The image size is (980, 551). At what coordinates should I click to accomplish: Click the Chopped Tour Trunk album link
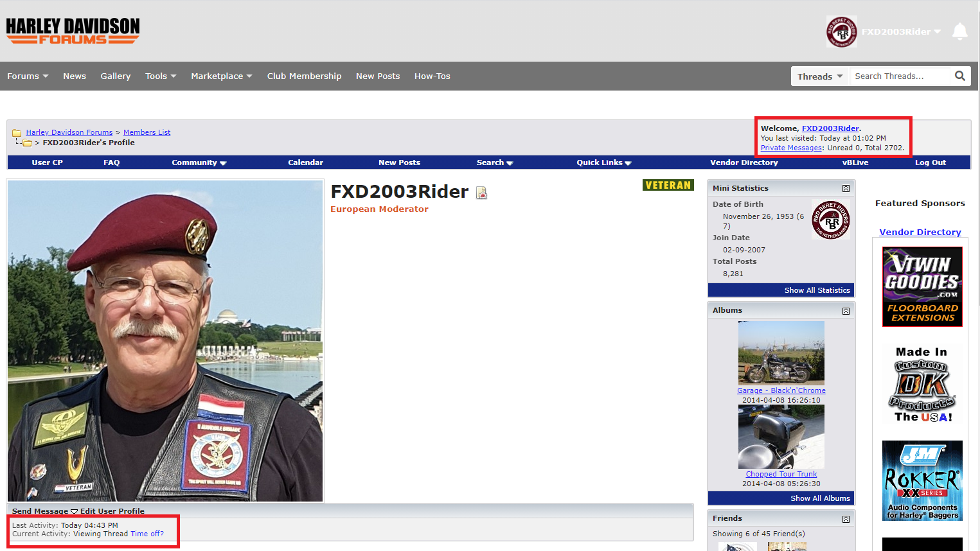[x=781, y=474]
